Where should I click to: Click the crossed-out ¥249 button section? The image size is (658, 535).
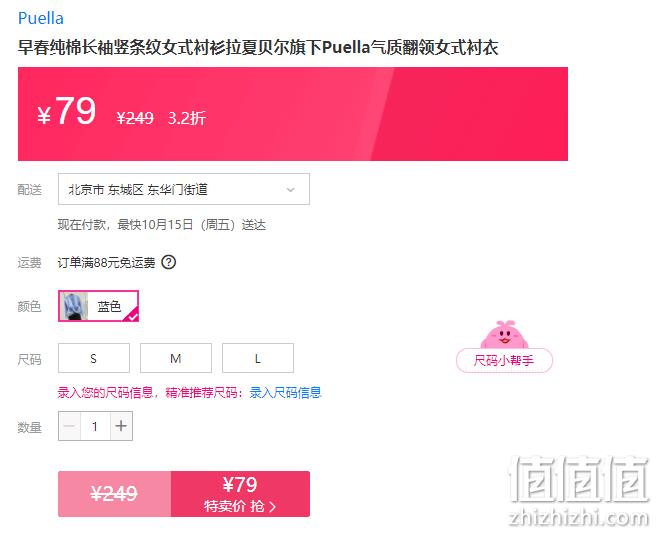[115, 494]
